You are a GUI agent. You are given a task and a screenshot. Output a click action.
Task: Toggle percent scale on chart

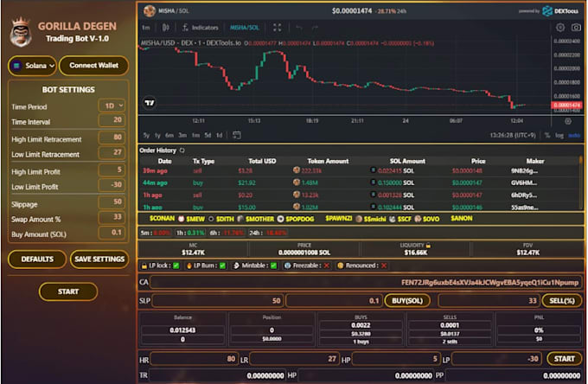[x=547, y=135]
